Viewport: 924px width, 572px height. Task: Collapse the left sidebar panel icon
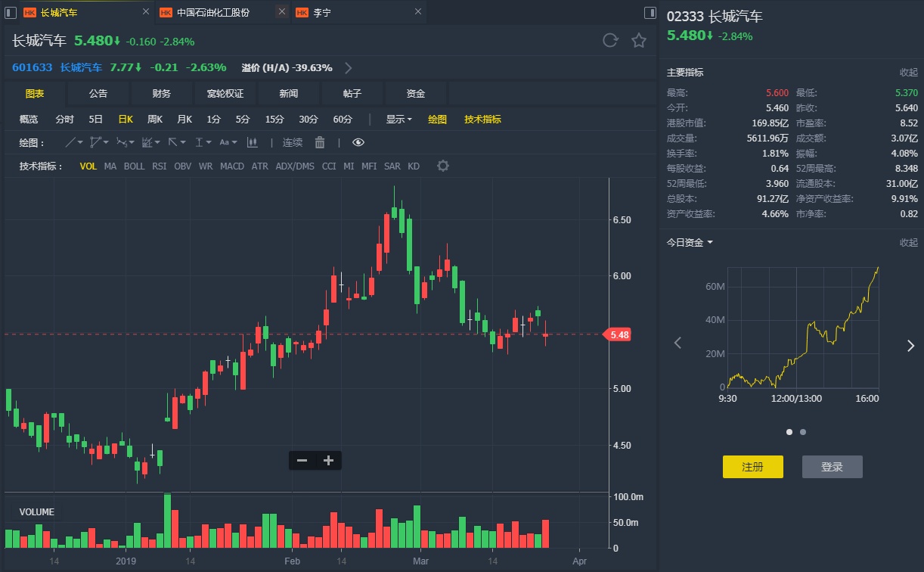[x=11, y=13]
